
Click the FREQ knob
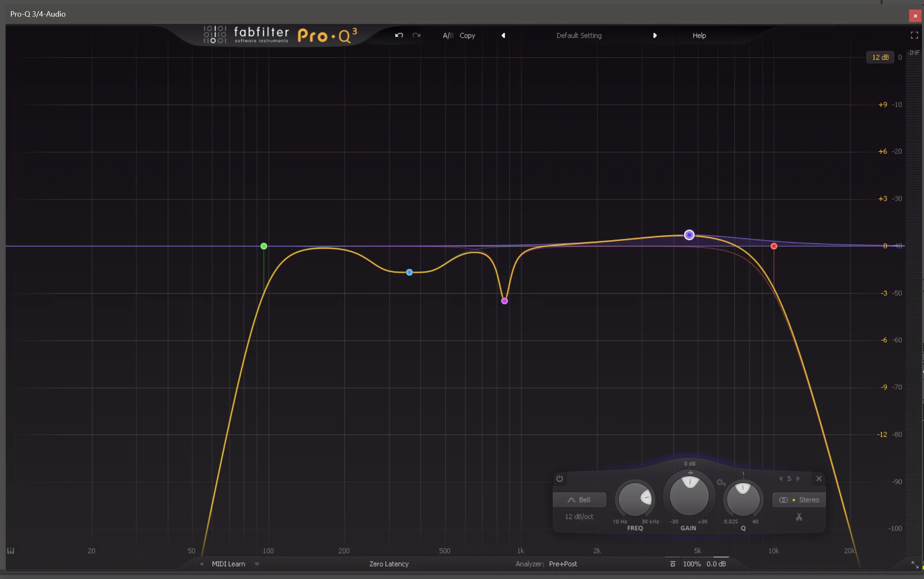[635, 499]
